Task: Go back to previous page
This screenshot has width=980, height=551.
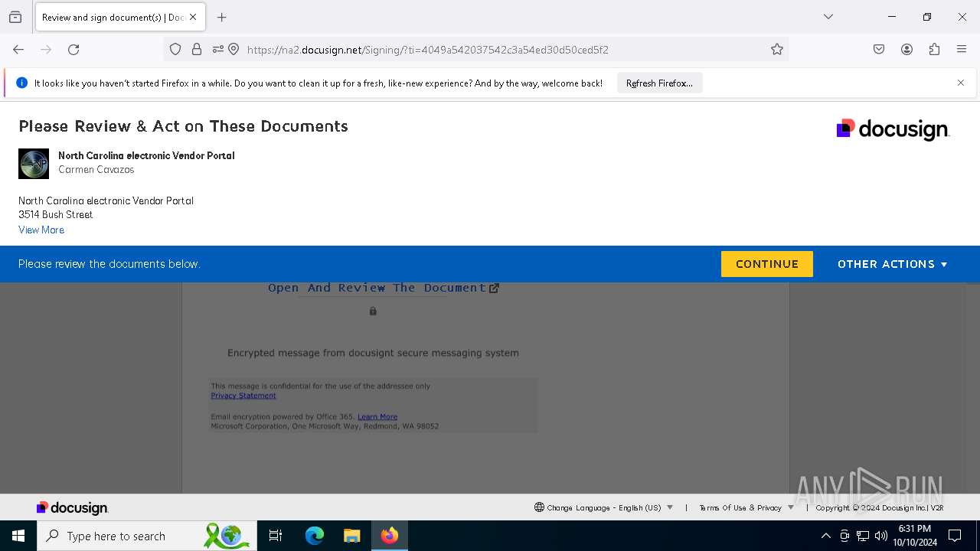Action: 18,50
